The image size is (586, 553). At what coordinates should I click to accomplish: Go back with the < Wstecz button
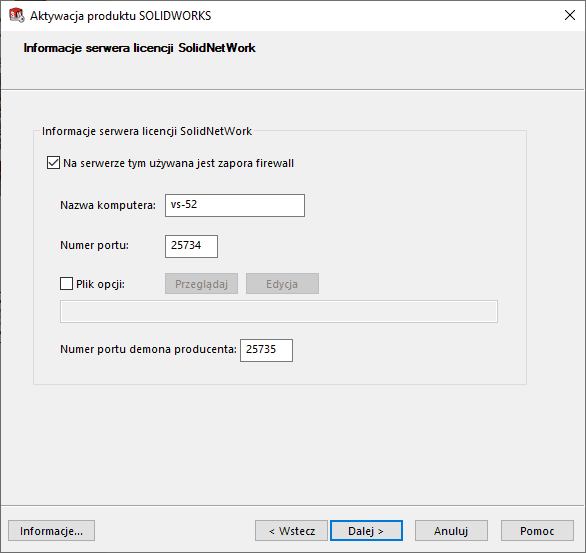pos(292,531)
